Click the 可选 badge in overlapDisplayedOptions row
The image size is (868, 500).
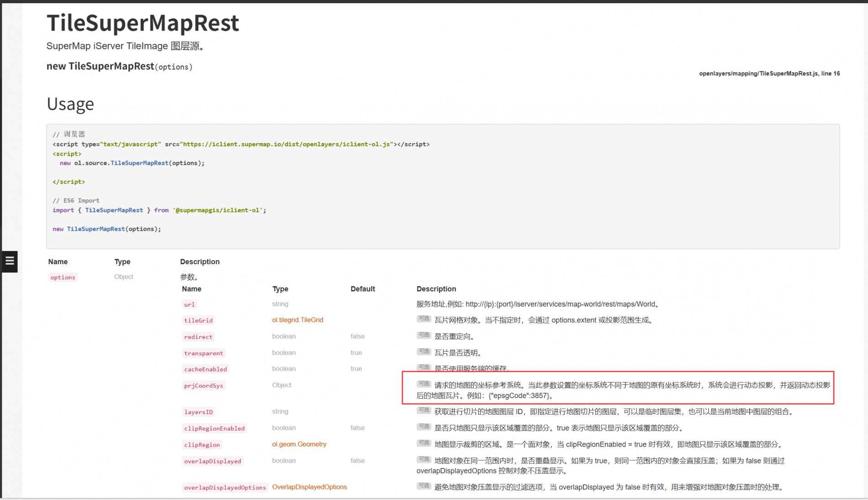423,486
